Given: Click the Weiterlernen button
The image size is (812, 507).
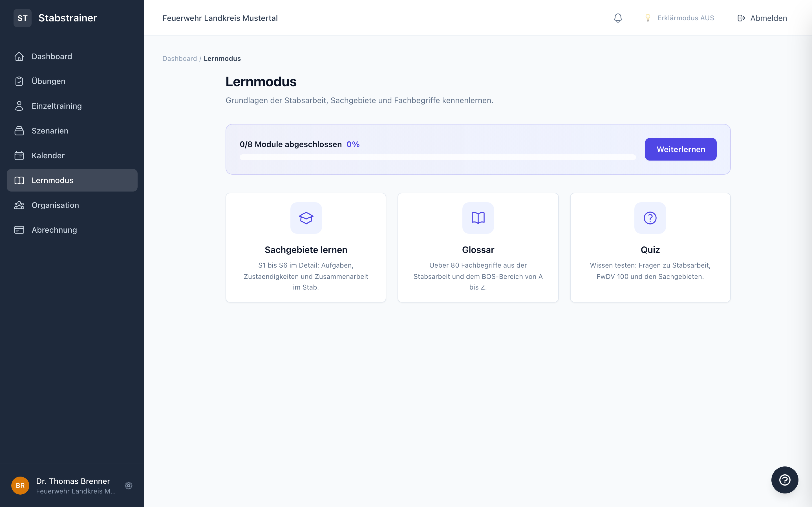Looking at the screenshot, I should 680,149.
